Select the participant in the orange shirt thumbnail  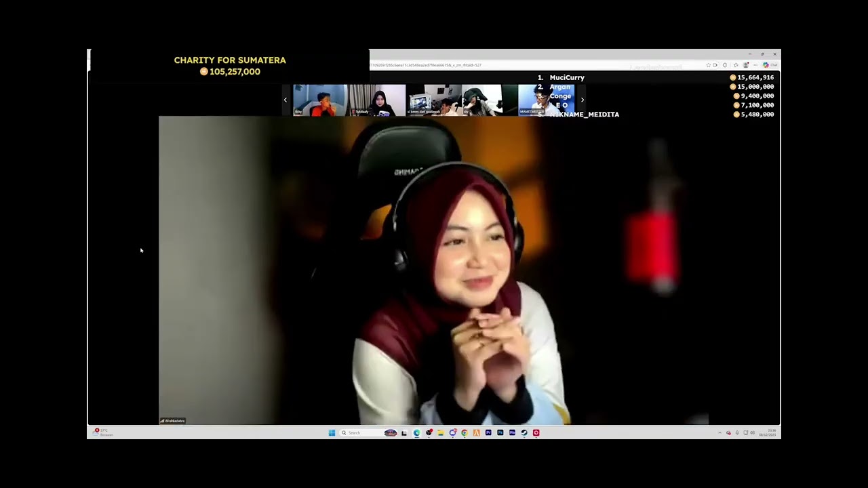click(x=320, y=100)
